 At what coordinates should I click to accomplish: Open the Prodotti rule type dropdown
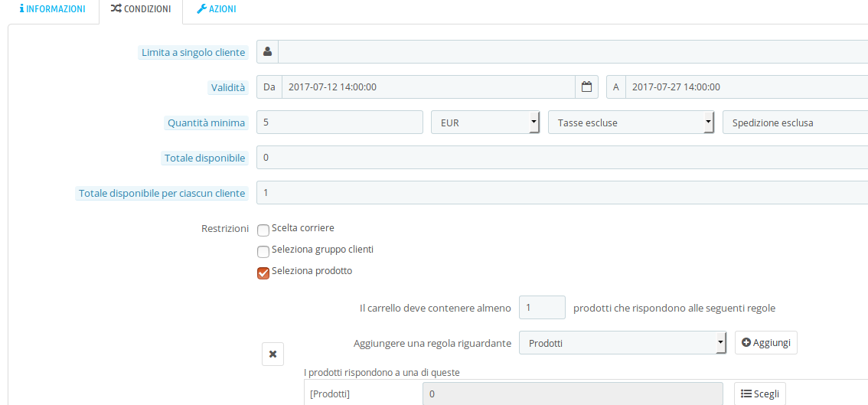(x=622, y=343)
